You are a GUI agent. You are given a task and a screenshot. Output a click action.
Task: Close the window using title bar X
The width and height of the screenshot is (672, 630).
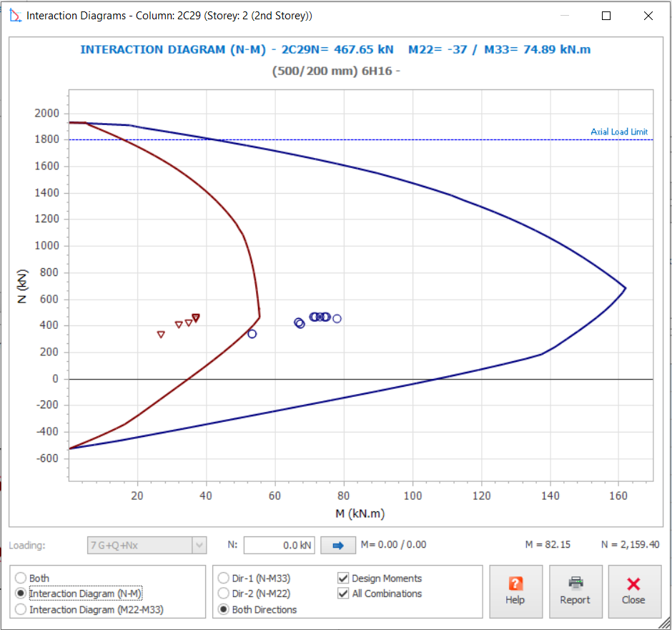[x=648, y=16]
